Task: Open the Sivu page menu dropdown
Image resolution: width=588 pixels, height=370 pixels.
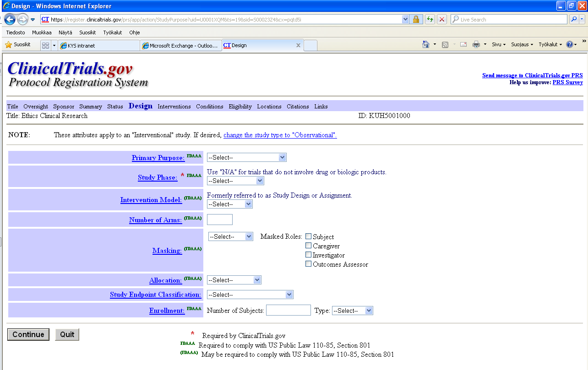Action: (499, 44)
